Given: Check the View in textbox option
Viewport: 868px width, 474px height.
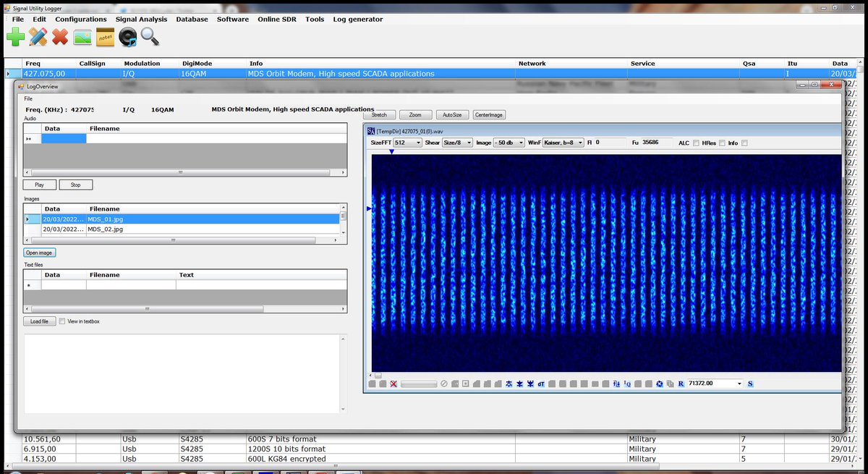Looking at the screenshot, I should pyautogui.click(x=62, y=321).
